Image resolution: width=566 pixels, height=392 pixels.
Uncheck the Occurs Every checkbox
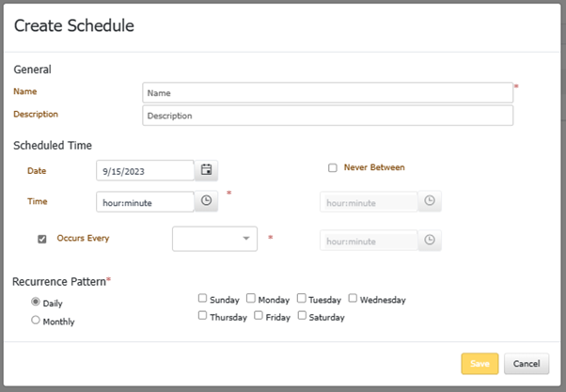pos(42,239)
